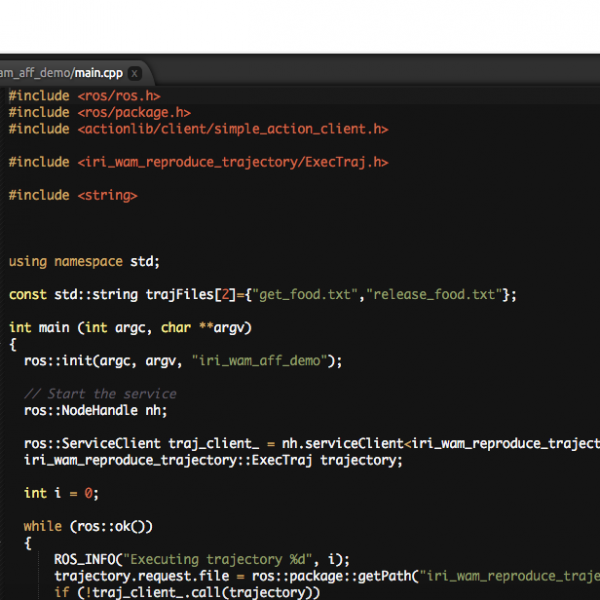Click the '#include <string>' line
The height and width of the screenshot is (600, 600).
(73, 196)
